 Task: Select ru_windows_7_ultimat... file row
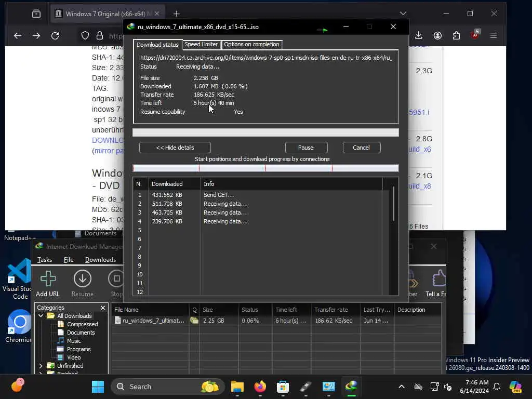276,320
